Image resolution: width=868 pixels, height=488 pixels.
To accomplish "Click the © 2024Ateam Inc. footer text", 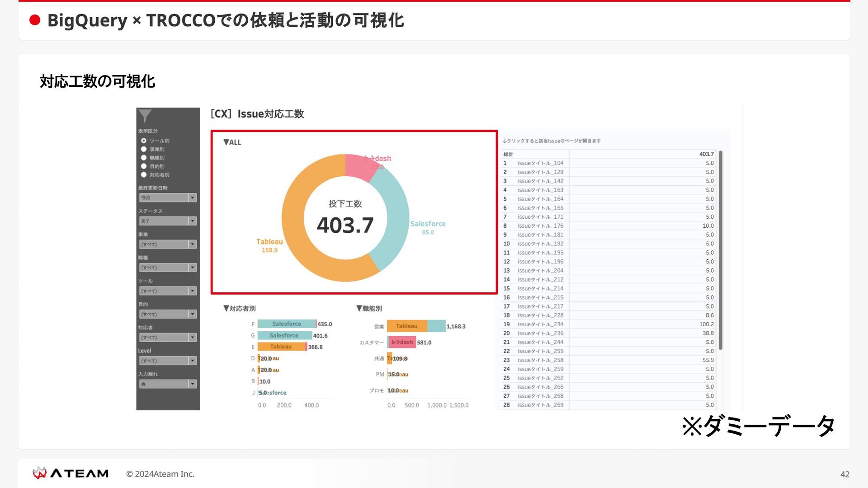I will coord(160,474).
